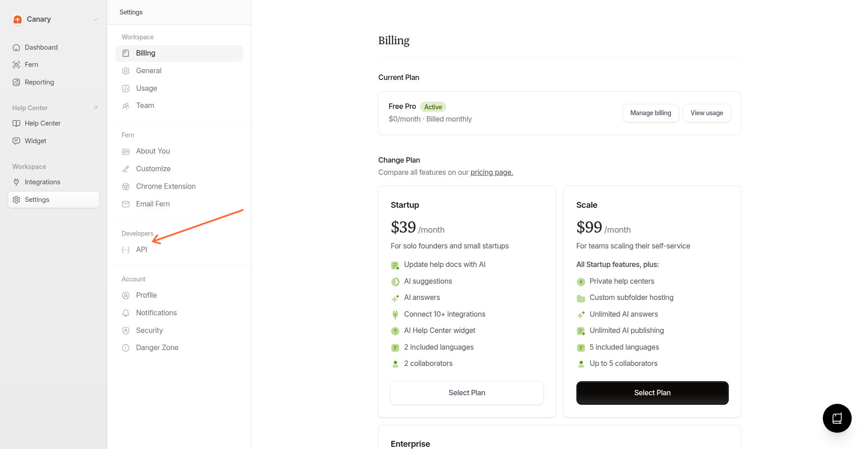Viewport: 868px width, 449px height.
Task: Open the API page via the code icon
Action: tap(125, 249)
